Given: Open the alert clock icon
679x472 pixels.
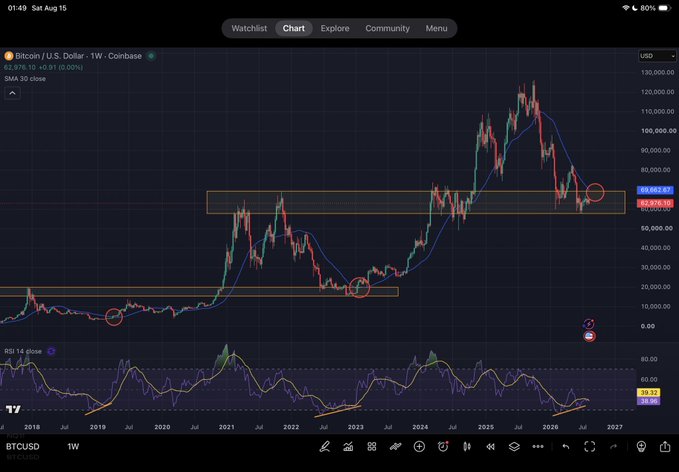Looking at the screenshot, I should click(443, 446).
